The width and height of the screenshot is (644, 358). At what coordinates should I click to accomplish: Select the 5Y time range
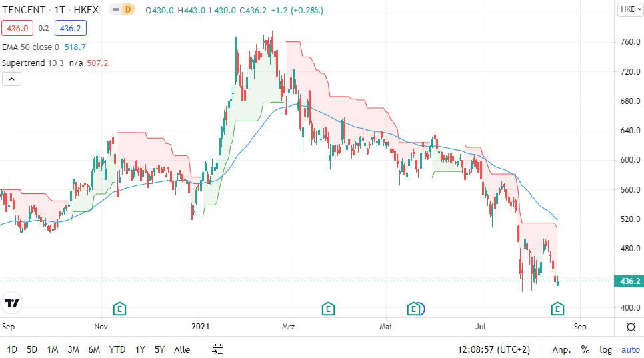[159, 350]
